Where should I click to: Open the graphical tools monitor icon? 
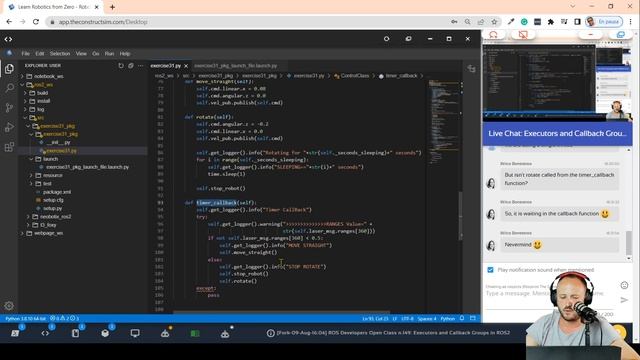135,333
